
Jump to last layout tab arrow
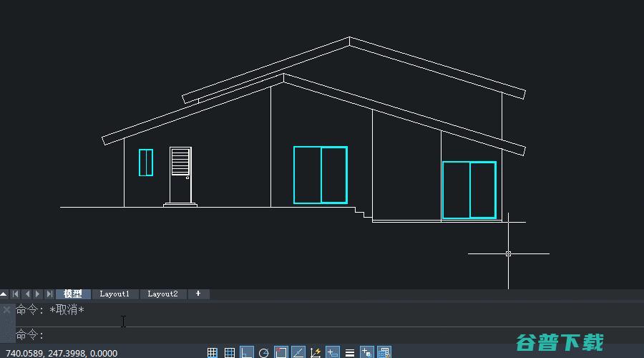tap(49, 294)
